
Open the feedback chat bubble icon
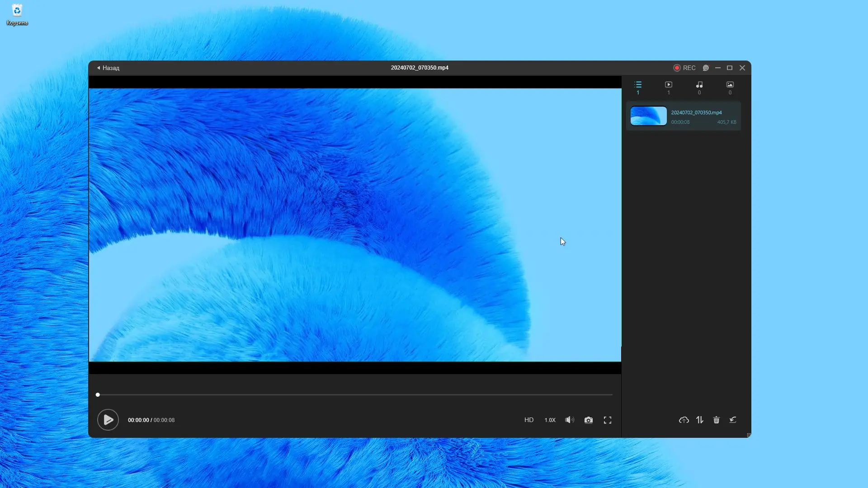click(x=706, y=68)
